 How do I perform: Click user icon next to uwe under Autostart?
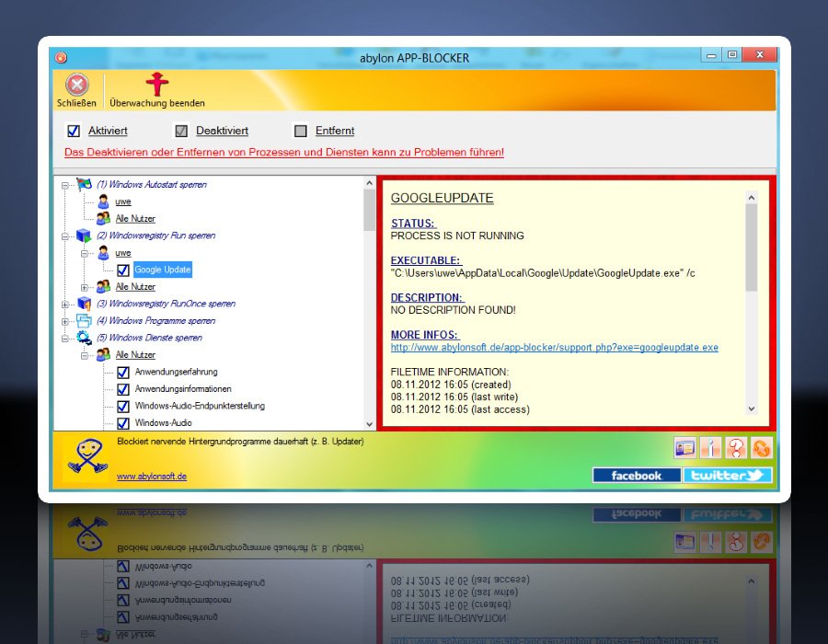[x=103, y=201]
